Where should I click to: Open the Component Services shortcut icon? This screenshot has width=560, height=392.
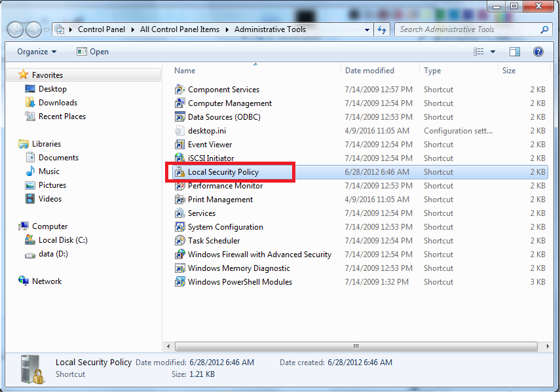pyautogui.click(x=179, y=90)
